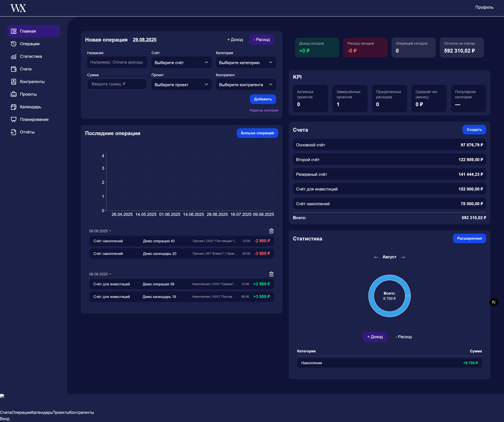Click the Счета wallet icon in sidebar

[14, 69]
